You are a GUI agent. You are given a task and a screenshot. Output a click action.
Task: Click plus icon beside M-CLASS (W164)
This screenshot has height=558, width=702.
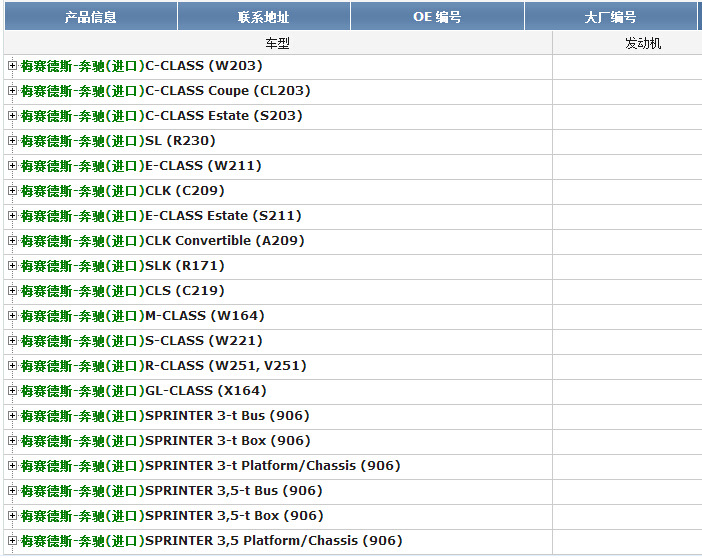(13, 316)
